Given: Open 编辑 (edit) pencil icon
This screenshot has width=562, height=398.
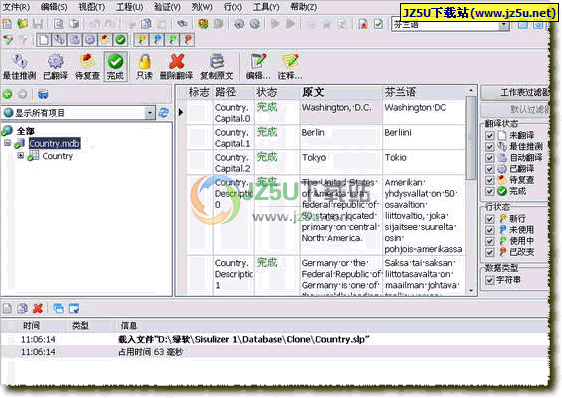Looking at the screenshot, I should 258,66.
